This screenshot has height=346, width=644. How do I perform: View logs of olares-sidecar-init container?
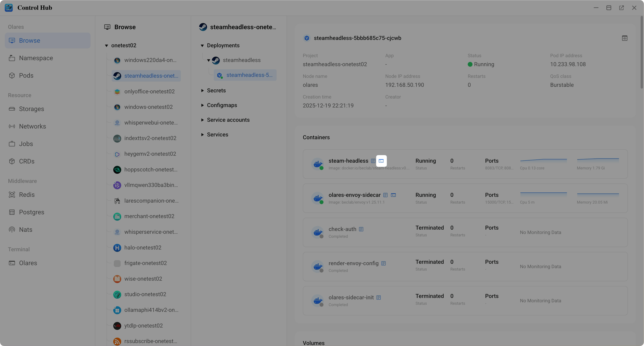pyautogui.click(x=379, y=298)
